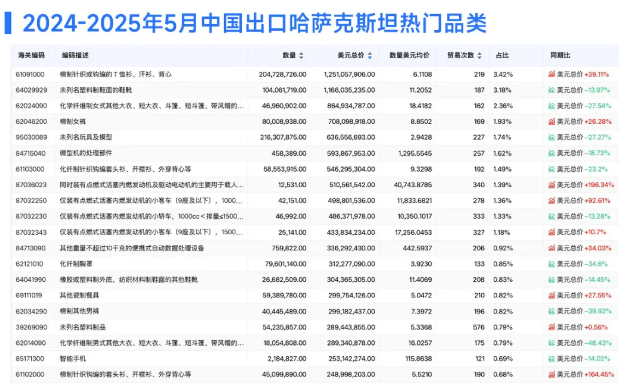The height and width of the screenshot is (383, 619).
Task: Sort table by 数量 column arrows
Action: (x=301, y=56)
